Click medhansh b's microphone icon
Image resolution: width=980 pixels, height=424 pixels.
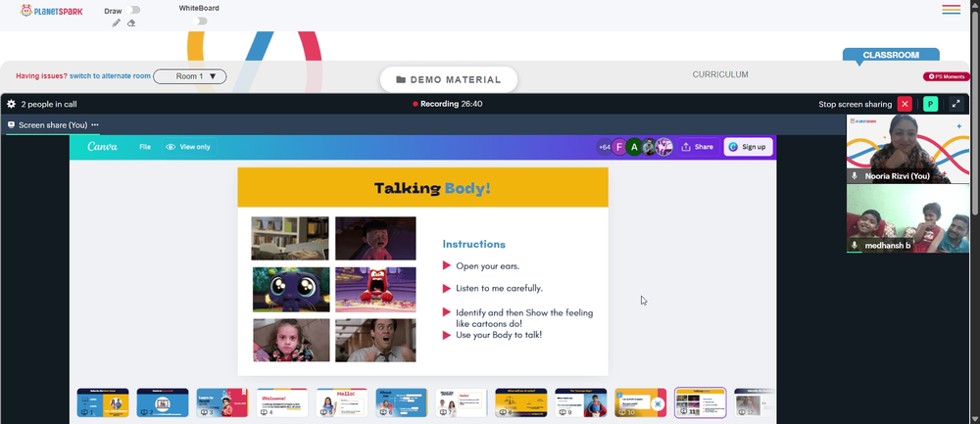855,246
